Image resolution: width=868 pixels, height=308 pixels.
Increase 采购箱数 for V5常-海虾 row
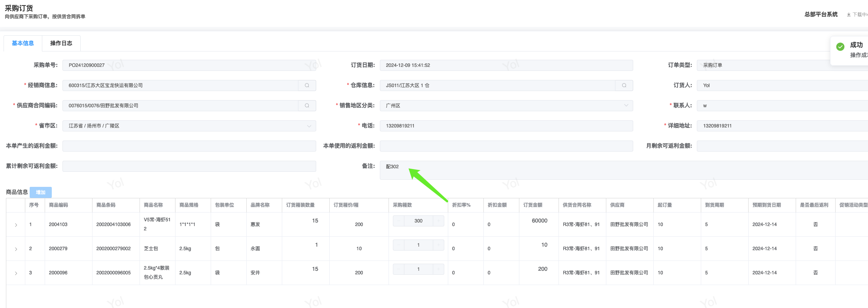(438, 221)
